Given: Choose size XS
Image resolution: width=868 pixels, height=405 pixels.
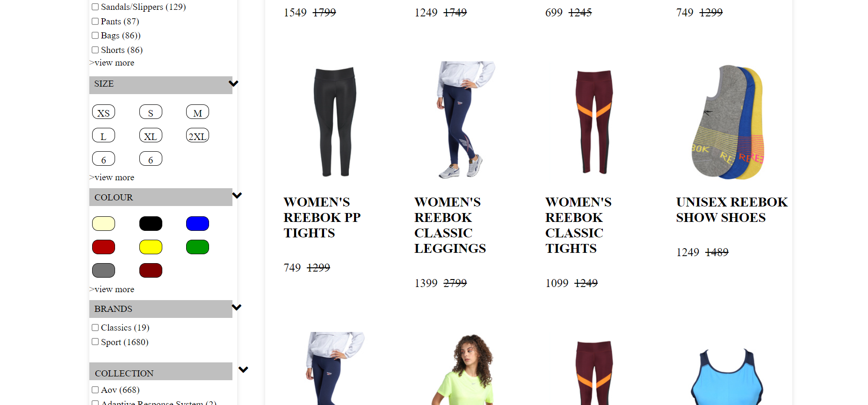Looking at the screenshot, I should tap(104, 112).
